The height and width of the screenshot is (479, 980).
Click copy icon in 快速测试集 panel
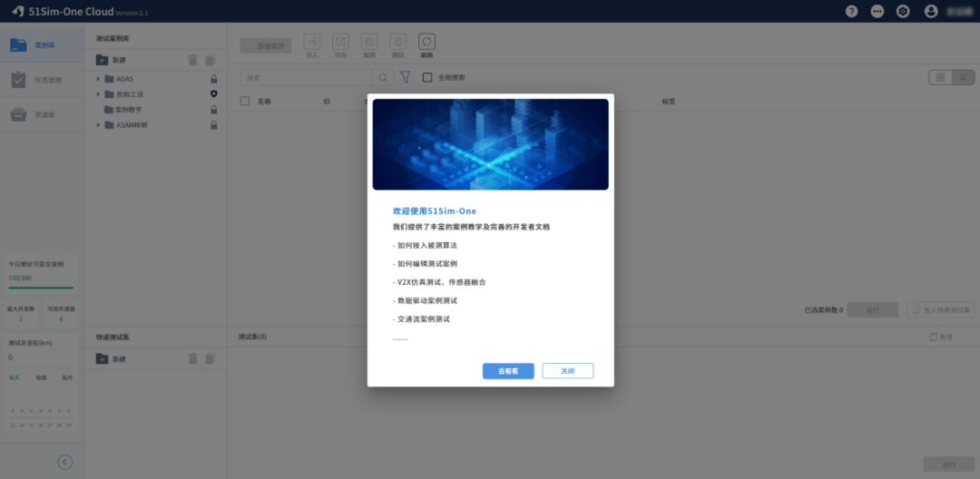coord(211,358)
